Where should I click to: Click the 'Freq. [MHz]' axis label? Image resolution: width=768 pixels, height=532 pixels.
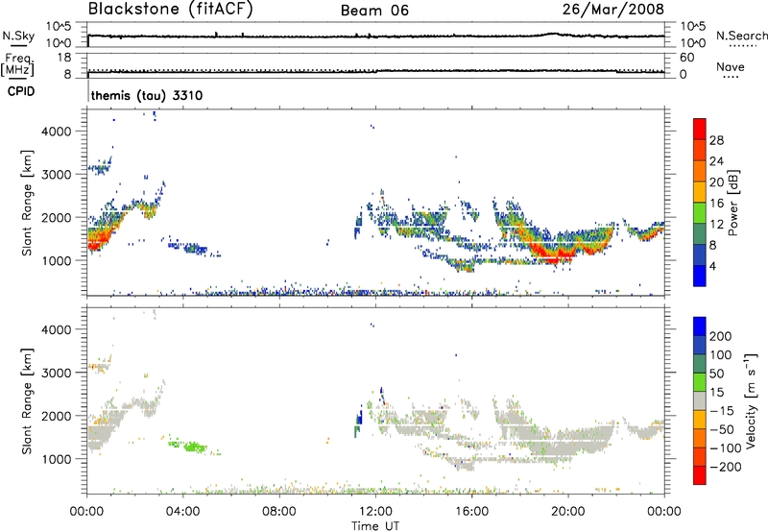click(x=17, y=65)
